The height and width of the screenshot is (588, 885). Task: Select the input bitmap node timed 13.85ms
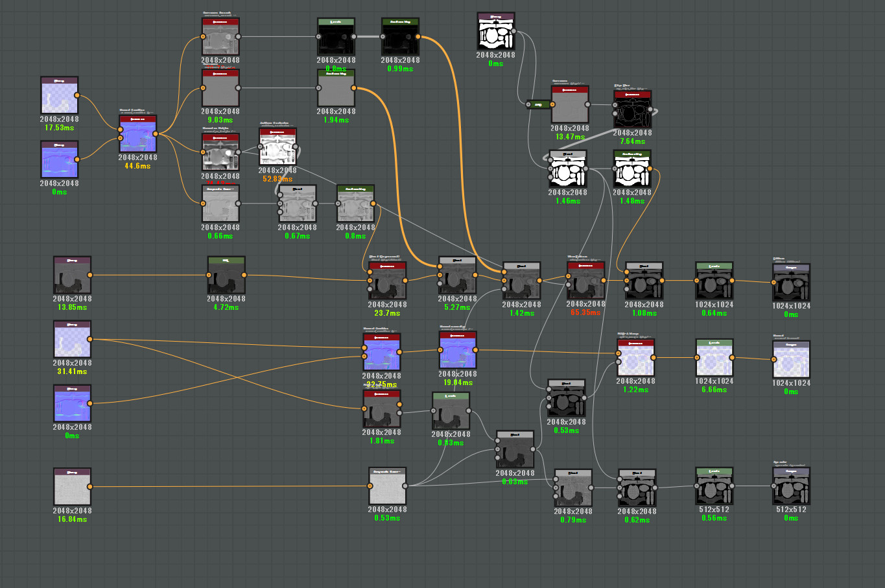click(x=72, y=276)
